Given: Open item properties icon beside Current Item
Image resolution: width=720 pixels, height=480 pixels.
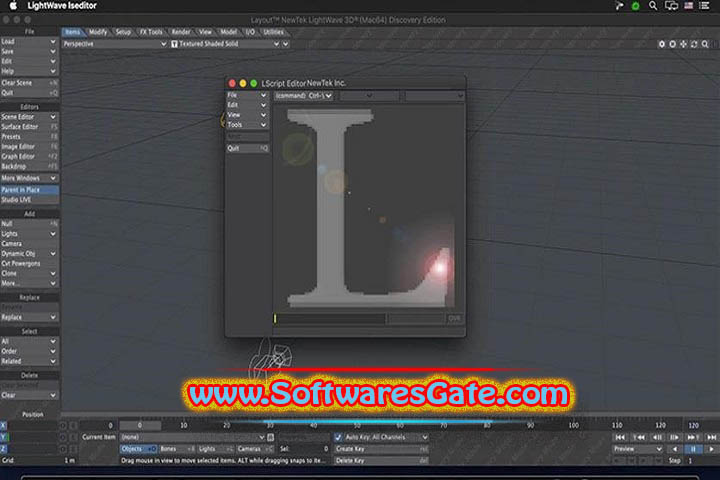Looking at the screenshot, I should pyautogui.click(x=270, y=437).
